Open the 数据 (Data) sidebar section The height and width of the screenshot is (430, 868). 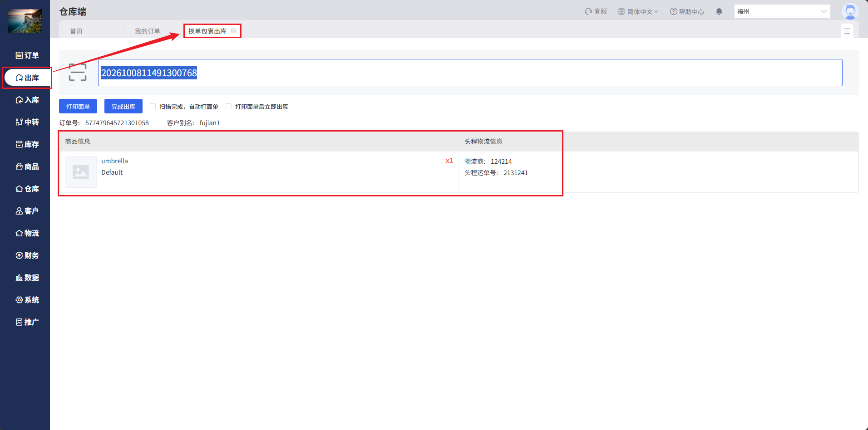pos(27,278)
